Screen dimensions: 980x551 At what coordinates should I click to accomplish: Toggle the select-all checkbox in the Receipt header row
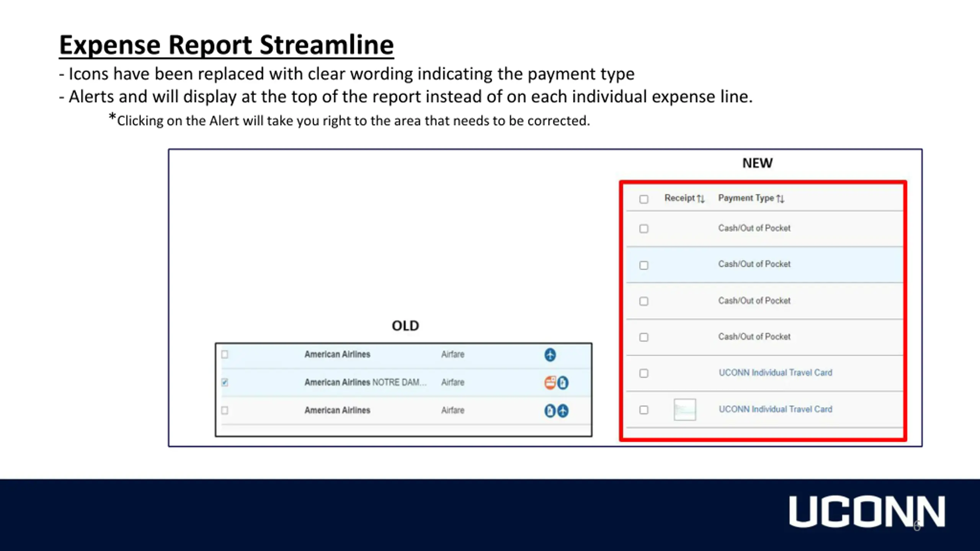pyautogui.click(x=644, y=199)
